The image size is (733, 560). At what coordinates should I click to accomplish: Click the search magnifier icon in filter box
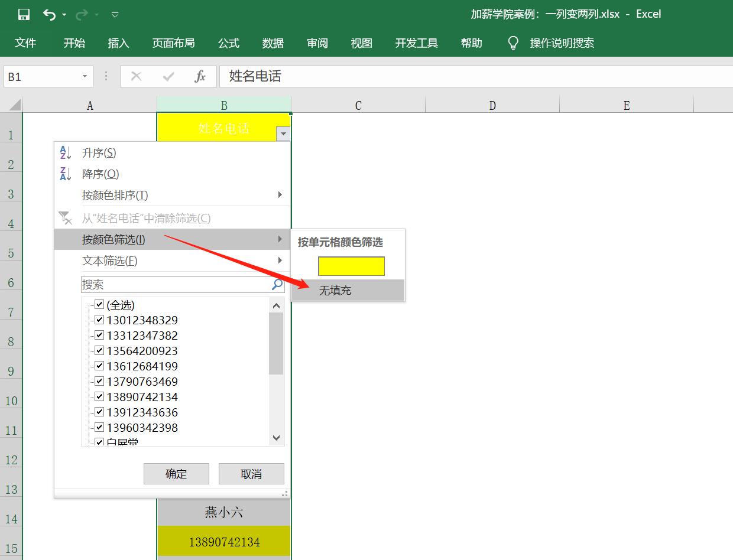click(275, 285)
